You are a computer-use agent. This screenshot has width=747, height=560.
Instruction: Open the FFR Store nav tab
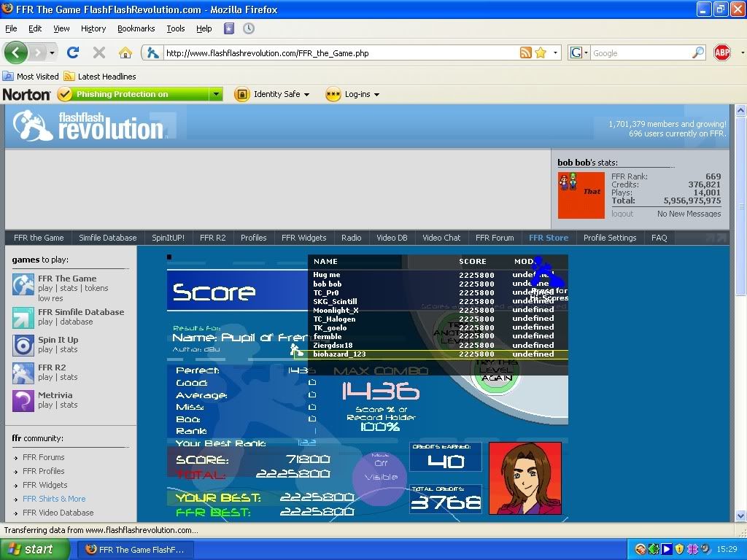point(548,238)
